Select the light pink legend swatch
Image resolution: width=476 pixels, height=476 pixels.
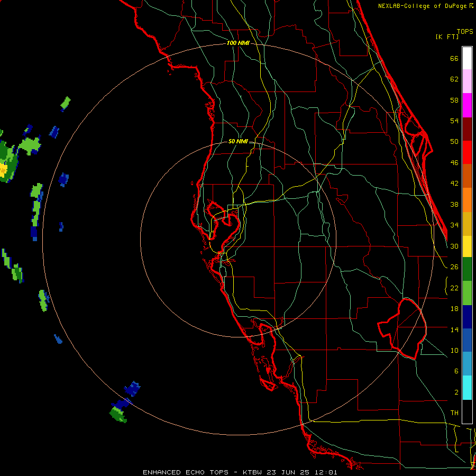[x=467, y=81]
